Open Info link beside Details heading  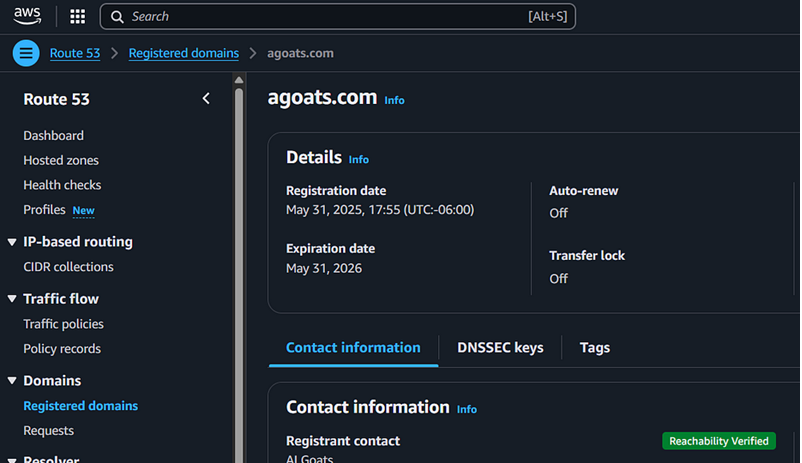pos(358,159)
